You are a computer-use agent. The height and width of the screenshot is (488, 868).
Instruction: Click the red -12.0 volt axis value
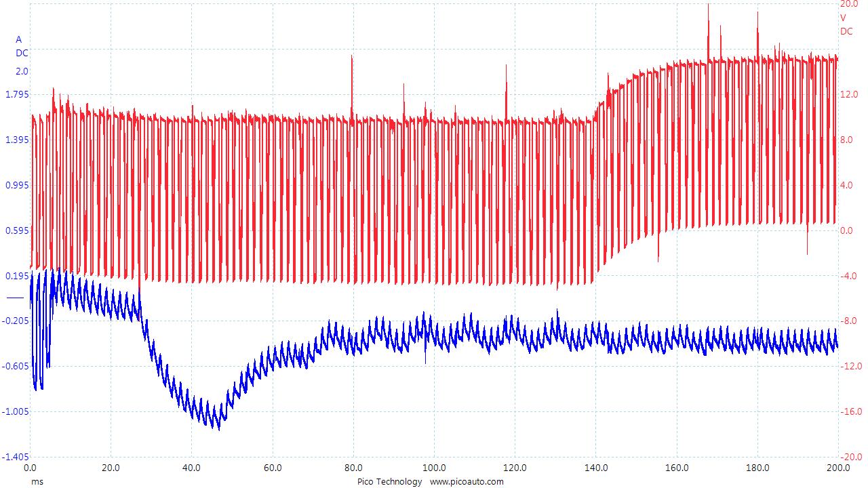(x=851, y=366)
